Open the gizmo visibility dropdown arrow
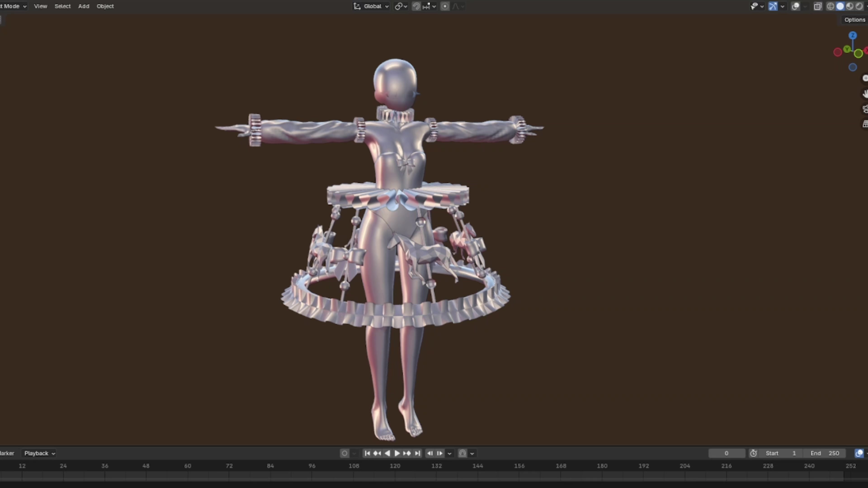This screenshot has width=868, height=488. click(x=782, y=6)
